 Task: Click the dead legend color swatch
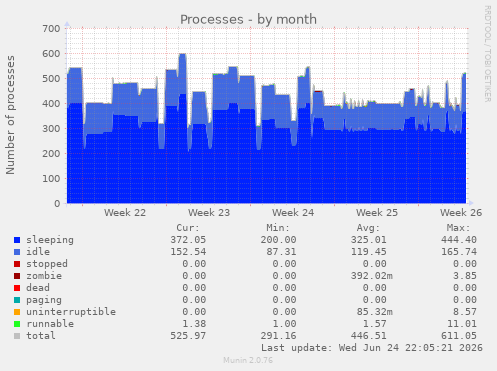click(17, 288)
